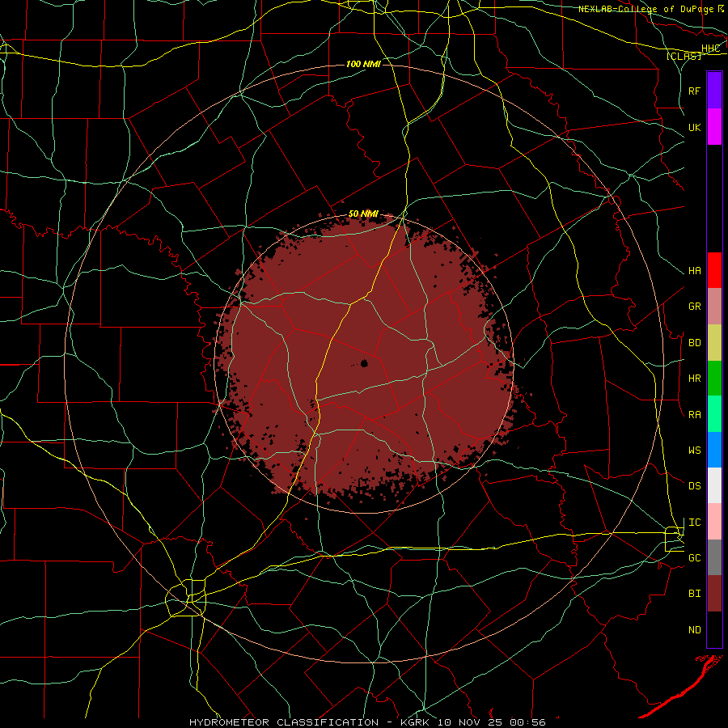Click the UK magenta legend color swatch
The height and width of the screenshot is (728, 728).
pos(714,126)
